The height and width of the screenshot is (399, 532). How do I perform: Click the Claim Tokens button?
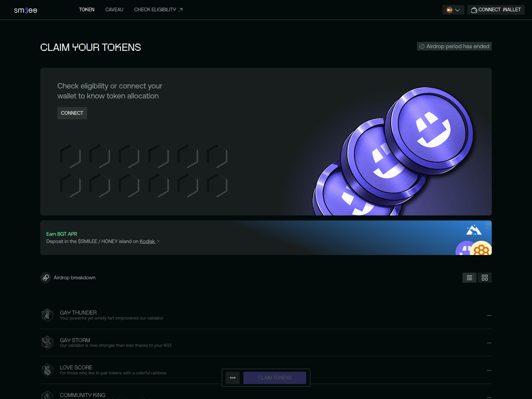275,378
